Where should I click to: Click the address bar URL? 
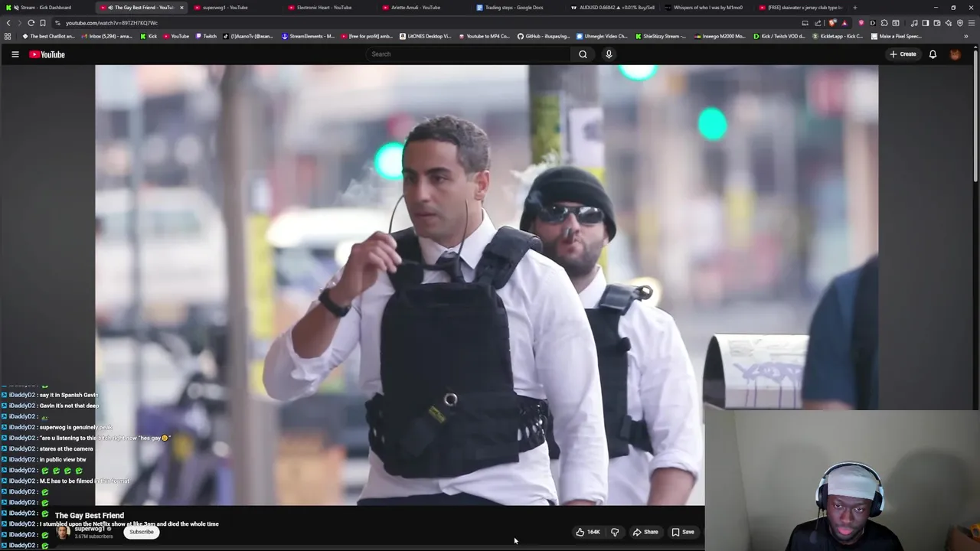(x=112, y=23)
